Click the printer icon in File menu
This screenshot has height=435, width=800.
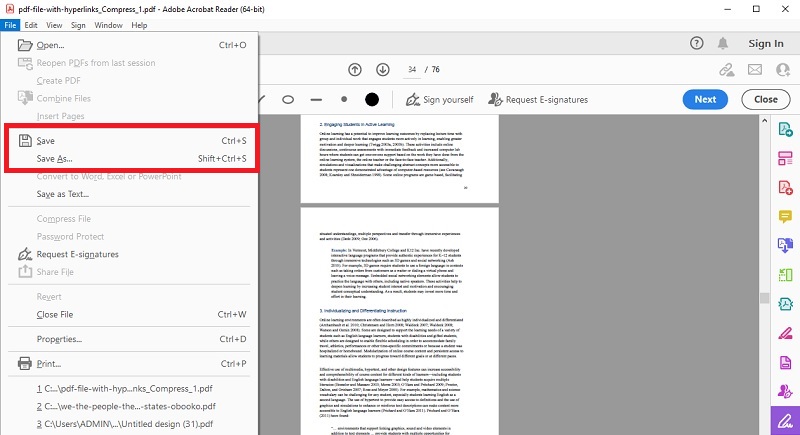click(x=25, y=364)
